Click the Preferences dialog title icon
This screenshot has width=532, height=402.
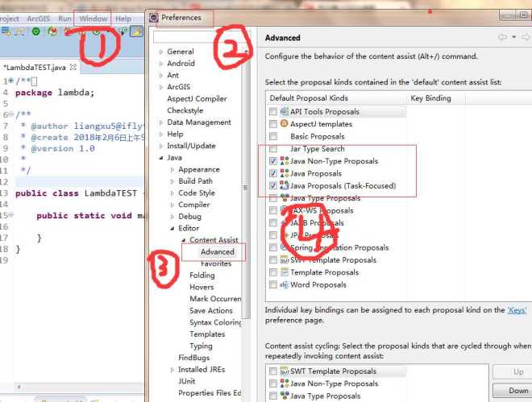[154, 18]
